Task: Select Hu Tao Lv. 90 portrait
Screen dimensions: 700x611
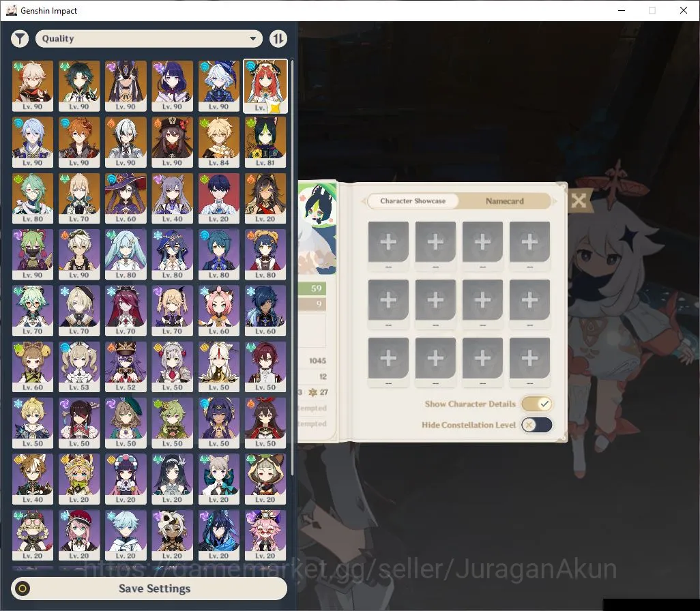Action: (x=173, y=142)
